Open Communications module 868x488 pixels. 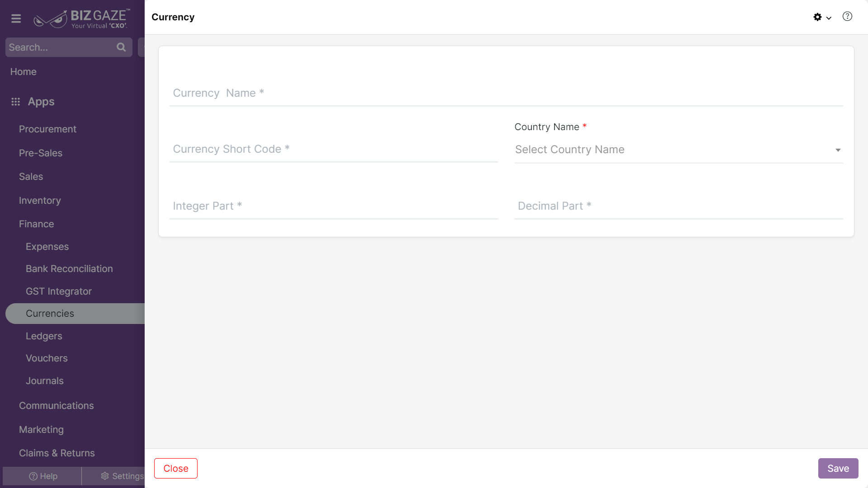[56, 406]
